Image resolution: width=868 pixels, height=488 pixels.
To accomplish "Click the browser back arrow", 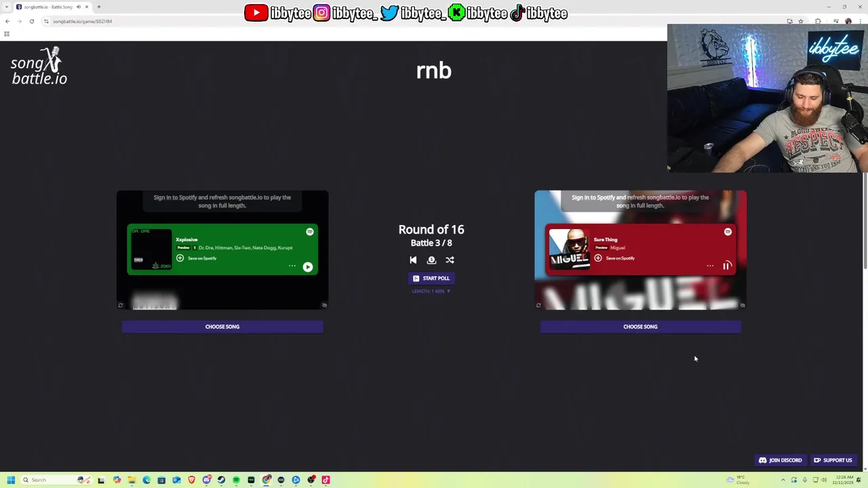I will 7,21.
